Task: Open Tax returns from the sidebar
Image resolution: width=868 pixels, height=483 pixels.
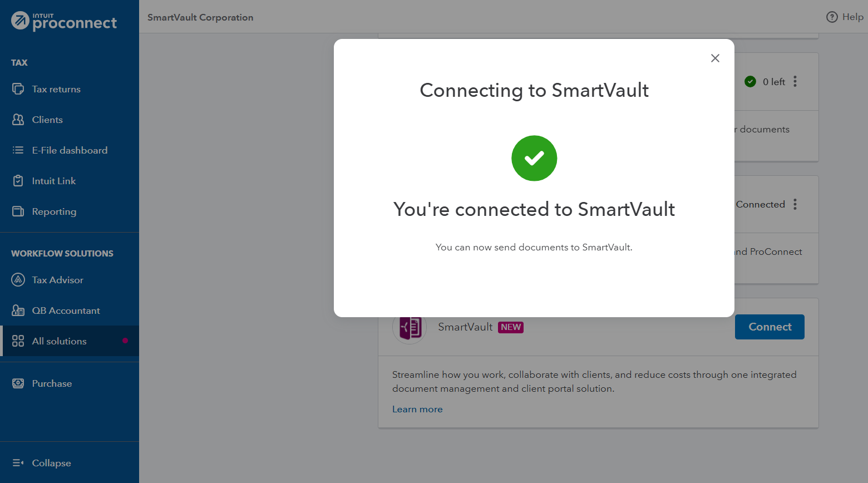Action: click(56, 89)
